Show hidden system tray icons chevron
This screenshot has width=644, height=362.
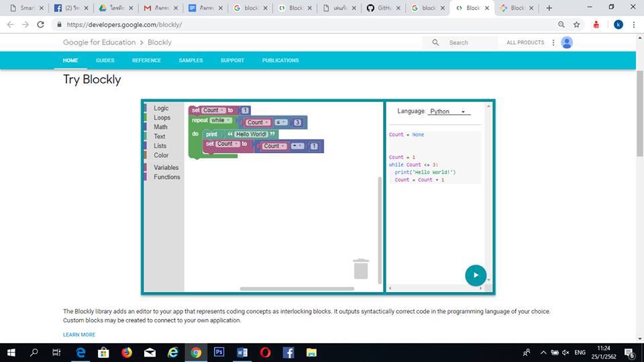coord(543,353)
